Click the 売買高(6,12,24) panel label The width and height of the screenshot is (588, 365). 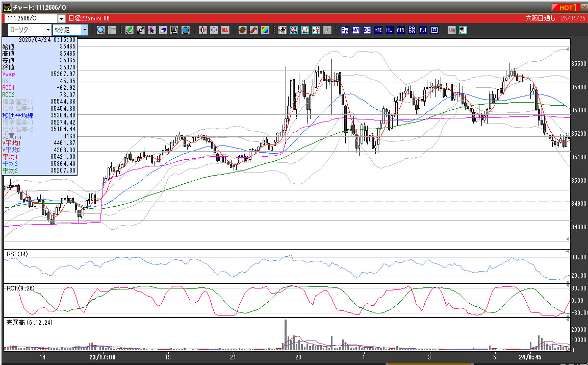pos(29,323)
